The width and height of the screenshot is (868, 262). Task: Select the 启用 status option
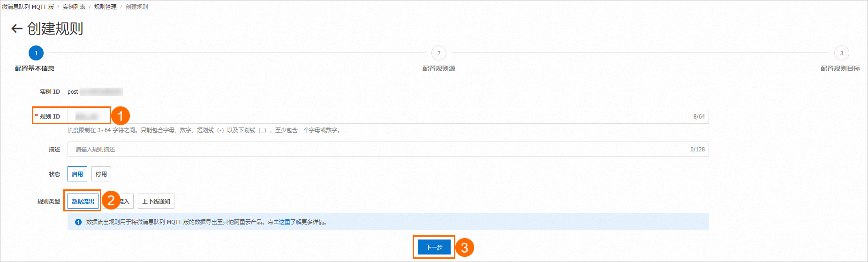77,174
